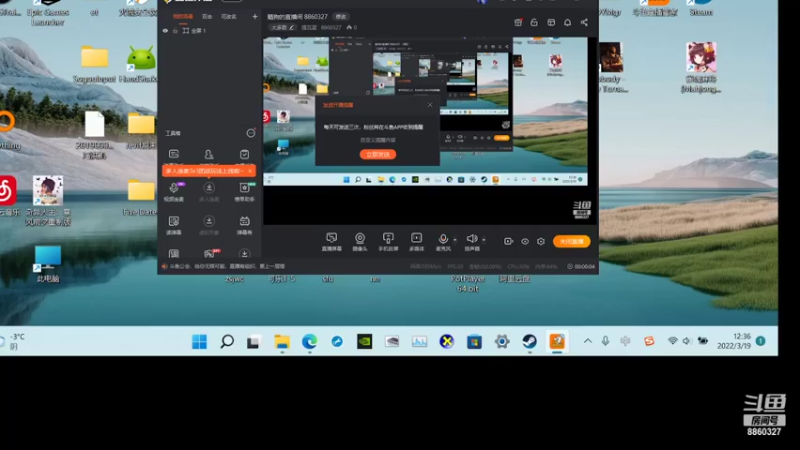
Task: Open the notification bell in streaming app
Action: 567,22
